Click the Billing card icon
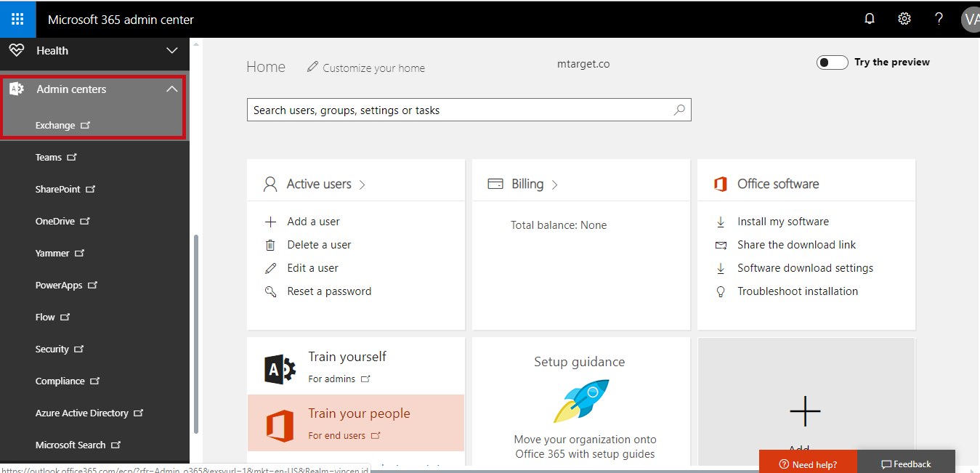Screen dimensions: 980x473 coord(495,184)
